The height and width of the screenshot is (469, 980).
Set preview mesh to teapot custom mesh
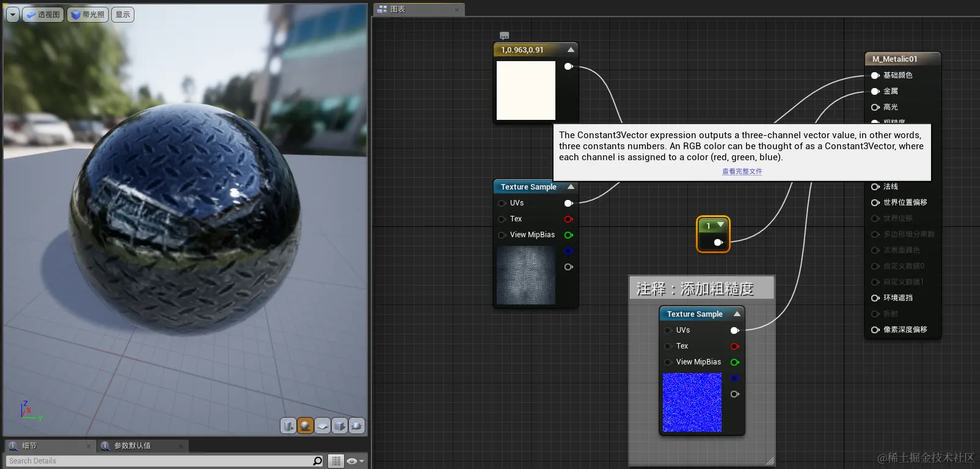pos(357,426)
